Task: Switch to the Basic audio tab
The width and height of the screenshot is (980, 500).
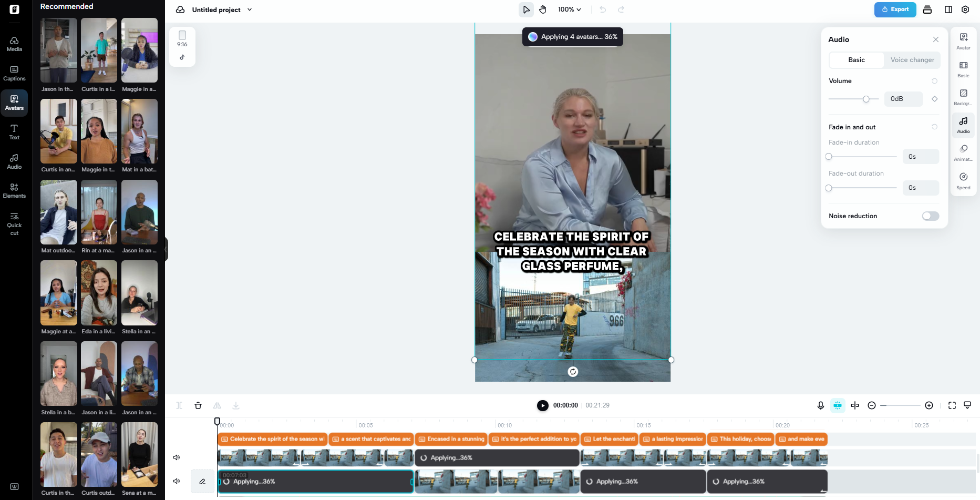Action: [x=857, y=60]
